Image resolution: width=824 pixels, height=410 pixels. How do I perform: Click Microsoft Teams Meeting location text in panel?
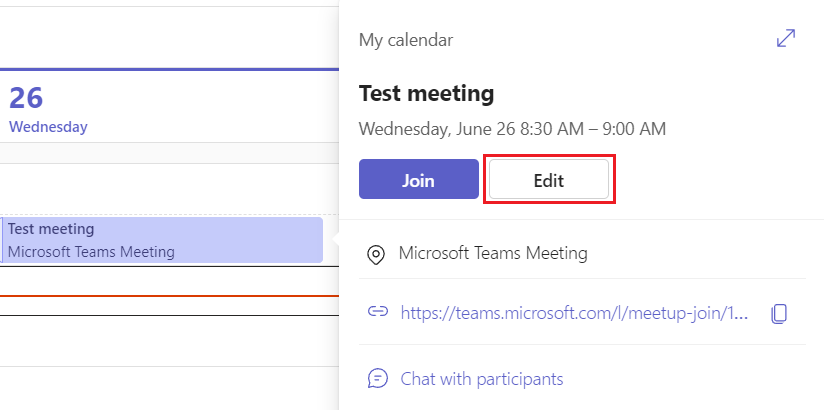pyautogui.click(x=493, y=253)
